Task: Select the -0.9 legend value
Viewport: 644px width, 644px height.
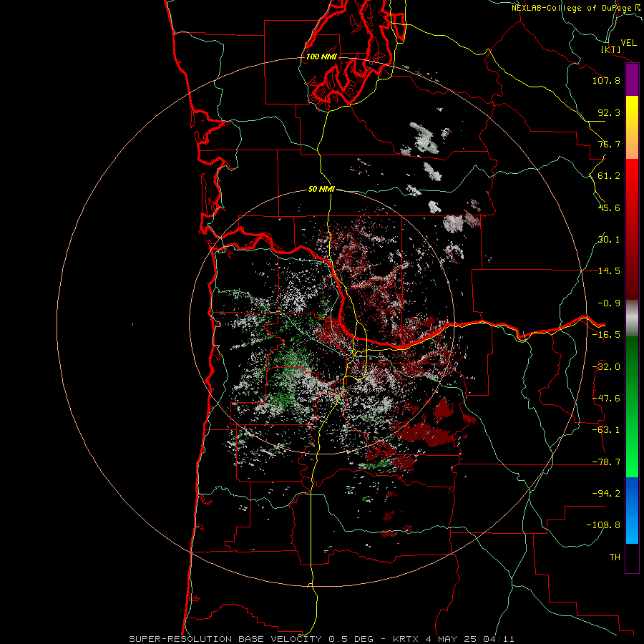Action: point(609,303)
